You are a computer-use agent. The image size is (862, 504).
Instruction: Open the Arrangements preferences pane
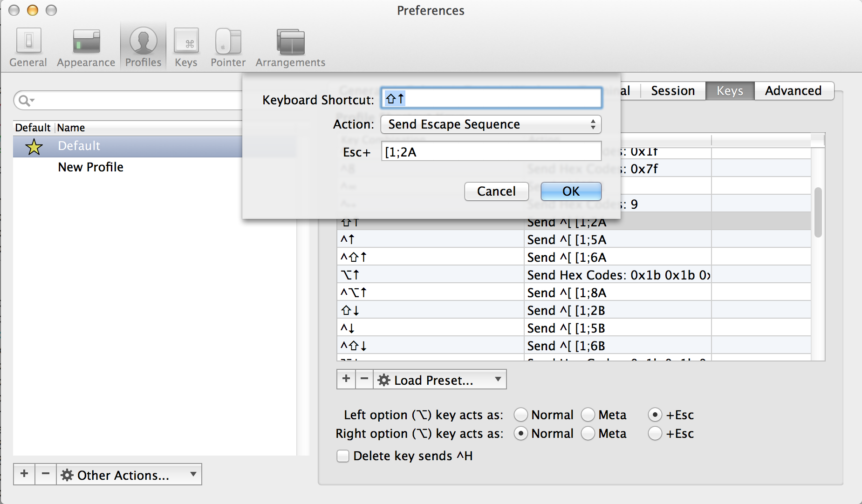tap(290, 48)
